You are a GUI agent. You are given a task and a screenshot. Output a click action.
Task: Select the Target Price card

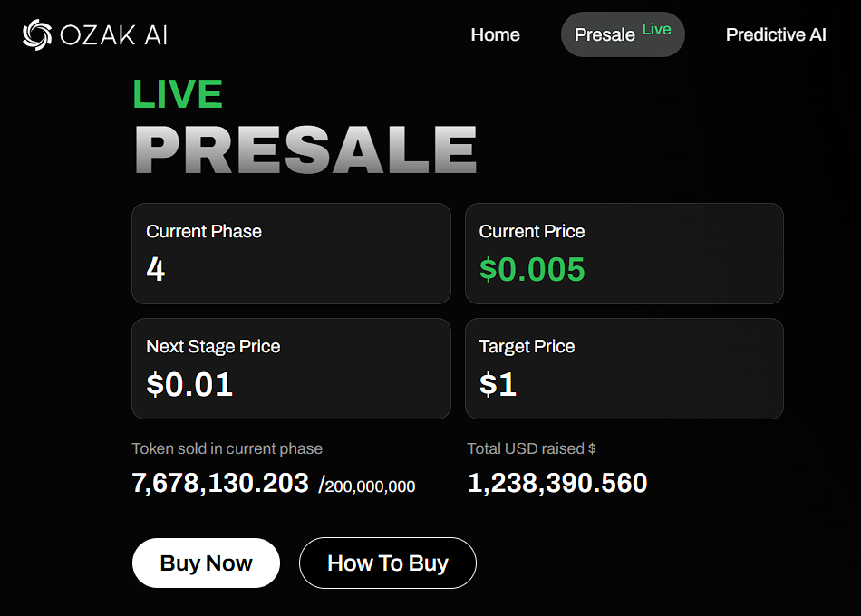tap(624, 369)
